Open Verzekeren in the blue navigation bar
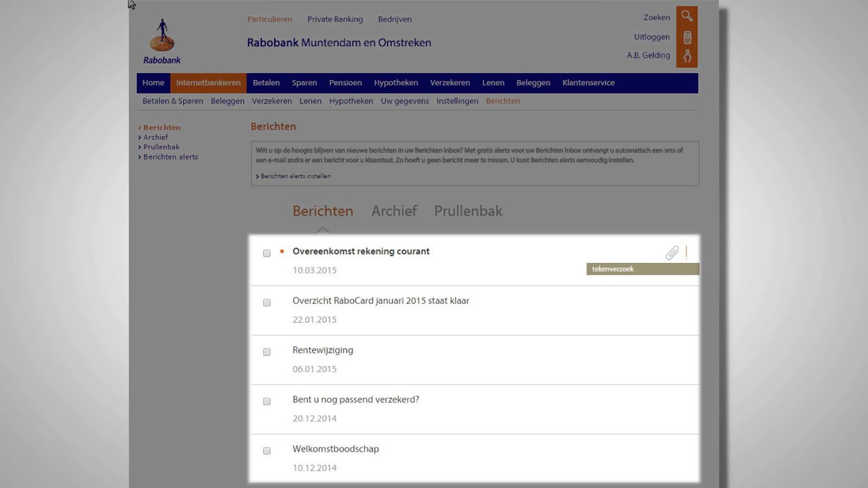This screenshot has height=488, width=868. [x=450, y=83]
